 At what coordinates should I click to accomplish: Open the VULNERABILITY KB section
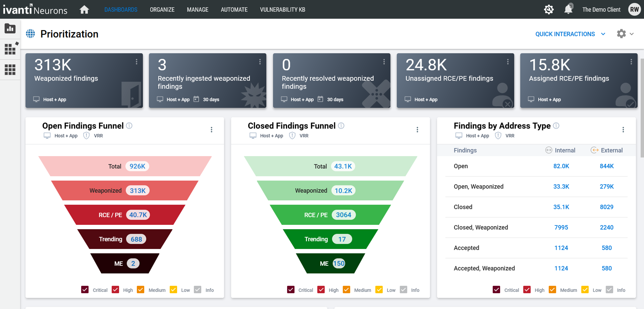(282, 10)
